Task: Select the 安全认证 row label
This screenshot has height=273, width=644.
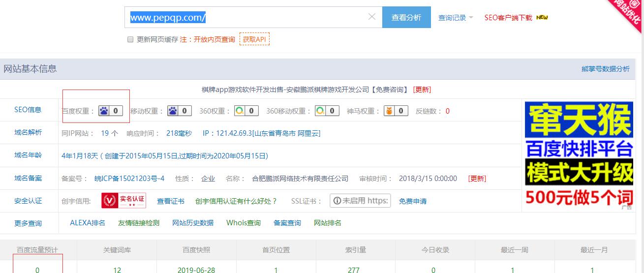Action: pyautogui.click(x=28, y=201)
